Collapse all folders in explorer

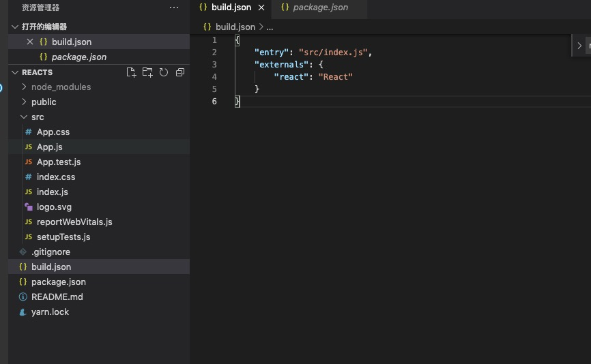pyautogui.click(x=180, y=72)
